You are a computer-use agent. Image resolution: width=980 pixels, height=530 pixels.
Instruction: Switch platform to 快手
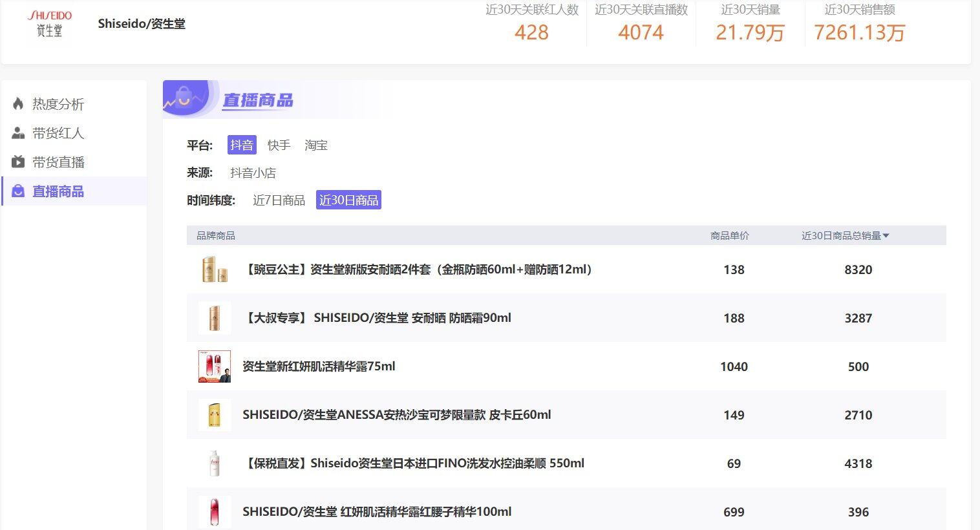click(x=279, y=145)
